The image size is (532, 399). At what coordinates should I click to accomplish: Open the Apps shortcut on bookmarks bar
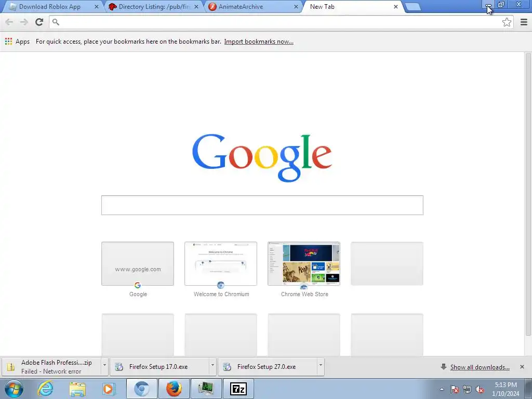(x=17, y=42)
